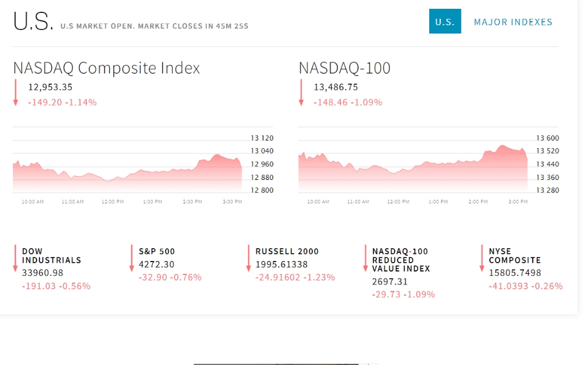Open the NASDAQ Composite Index heading
Viewport: 588px width, 365px height.
pos(106,68)
